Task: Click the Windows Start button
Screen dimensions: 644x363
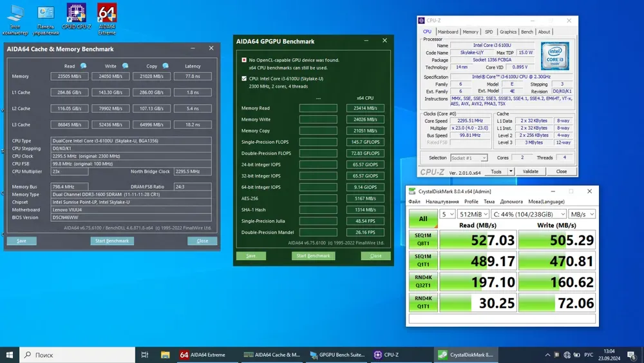Action: pos(10,355)
